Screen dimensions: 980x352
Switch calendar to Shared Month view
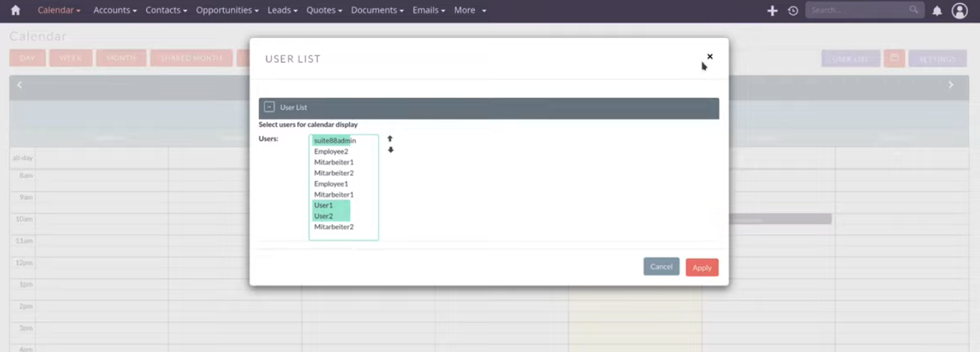[x=192, y=58]
